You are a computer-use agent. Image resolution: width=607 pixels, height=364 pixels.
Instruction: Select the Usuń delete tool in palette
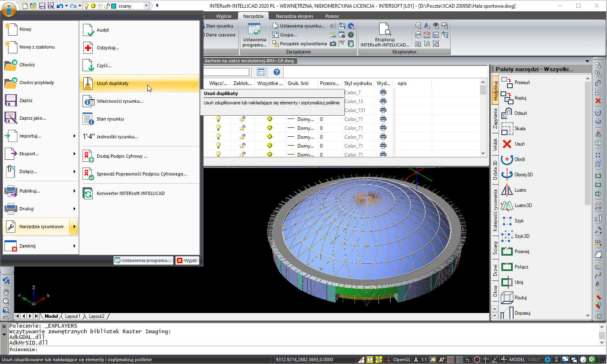[x=513, y=144]
